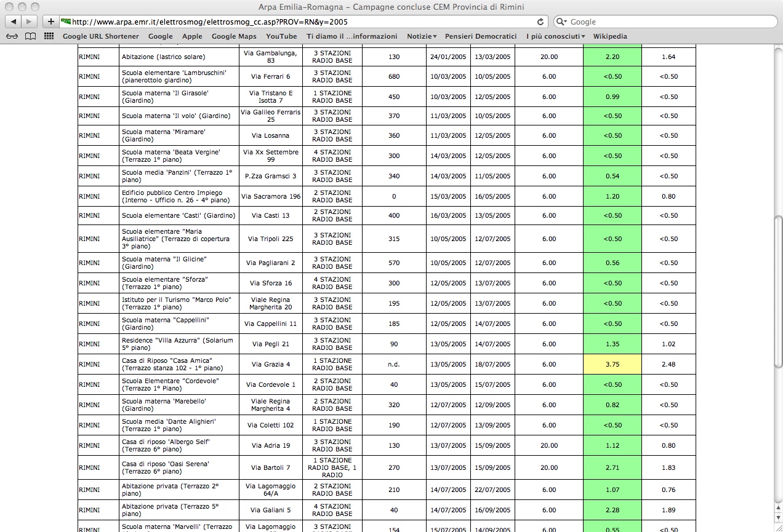
Task: Click the 'Via Lagomaggio 64/A' cell
Action: tap(271, 490)
